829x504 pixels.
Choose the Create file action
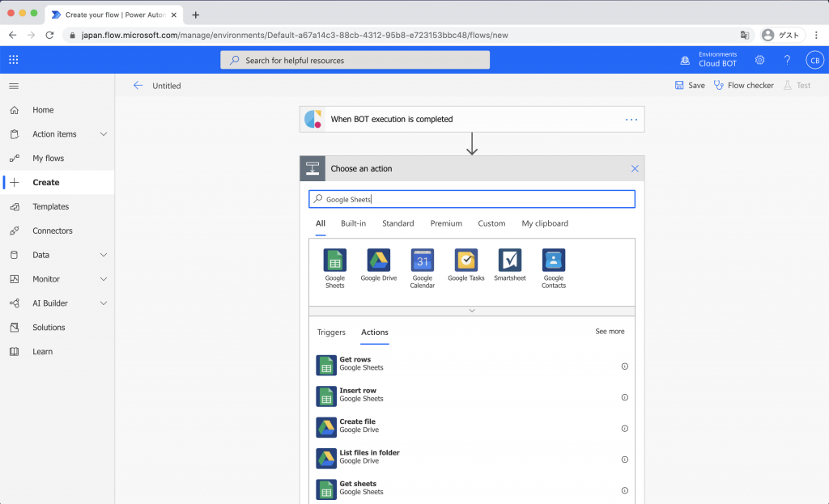pyautogui.click(x=472, y=427)
